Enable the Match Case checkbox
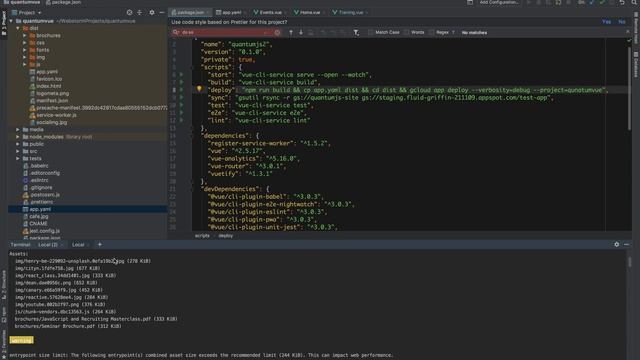640x360 pixels. point(371,32)
